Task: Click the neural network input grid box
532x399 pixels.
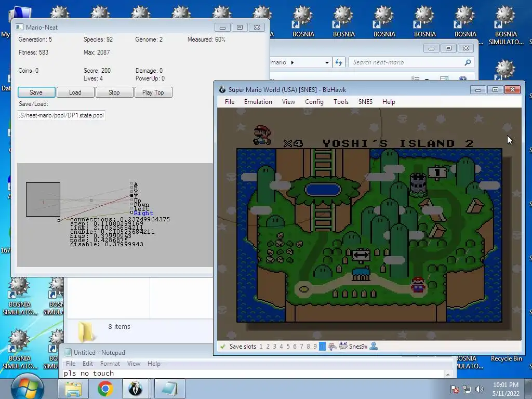Action: [x=43, y=199]
